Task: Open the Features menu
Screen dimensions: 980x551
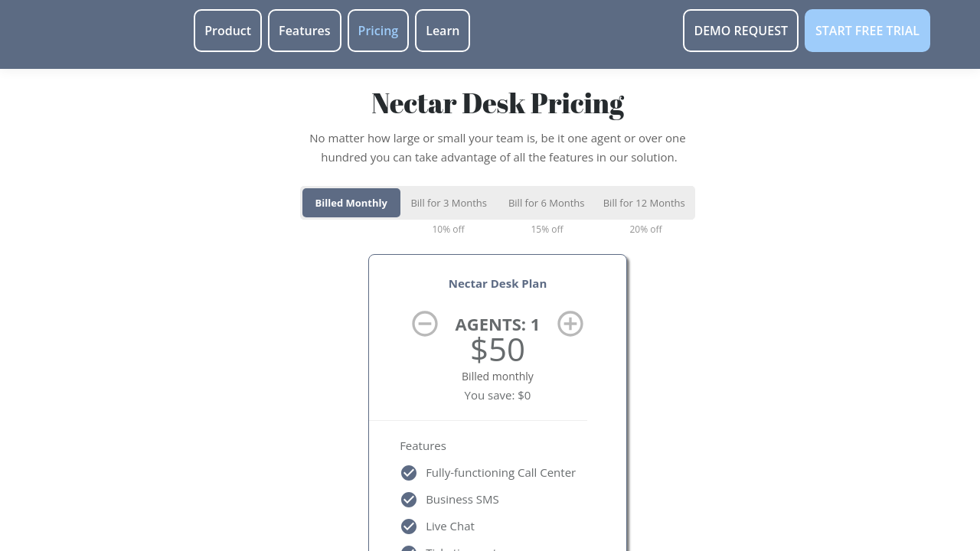Action: pyautogui.click(x=304, y=31)
